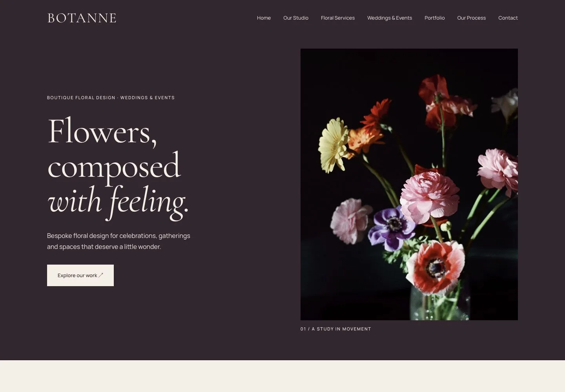Go to the Home page
Viewport: 565px width, 392px height.
point(264,18)
